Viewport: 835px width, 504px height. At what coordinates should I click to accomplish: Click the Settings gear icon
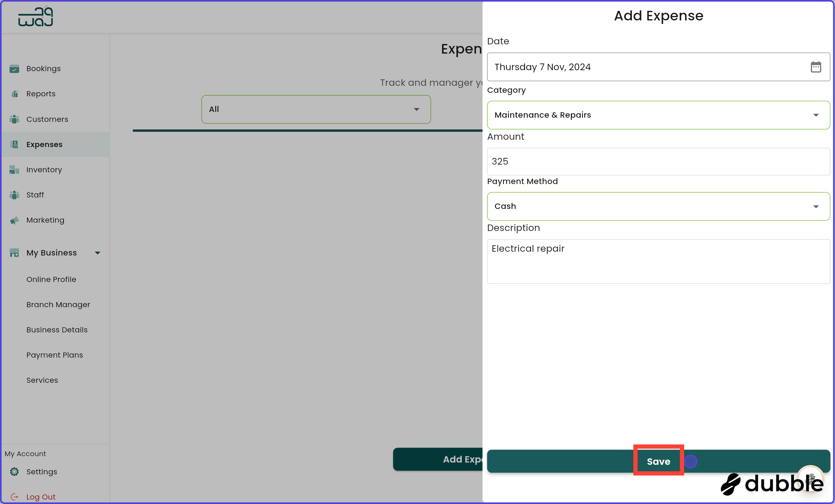coord(14,471)
